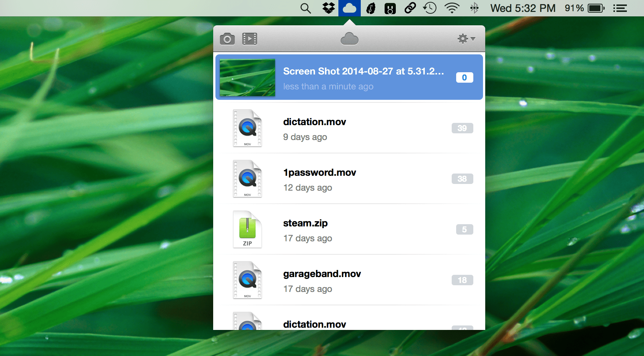Open Spotlight search from the menu bar
The height and width of the screenshot is (356, 644).
[306, 8]
